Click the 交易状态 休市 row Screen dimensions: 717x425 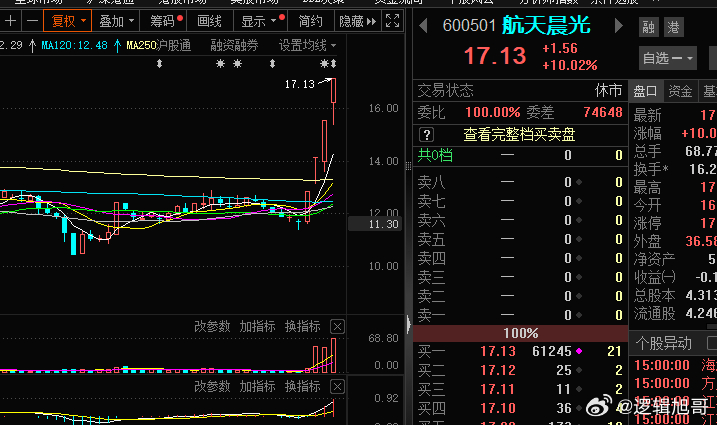[520, 90]
